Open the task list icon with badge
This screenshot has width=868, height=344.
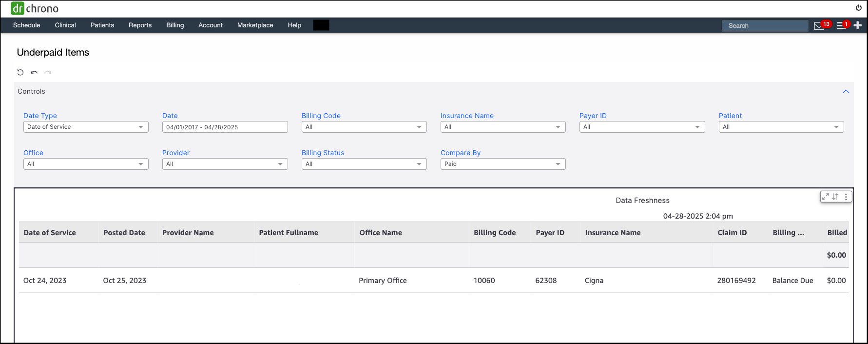click(841, 26)
